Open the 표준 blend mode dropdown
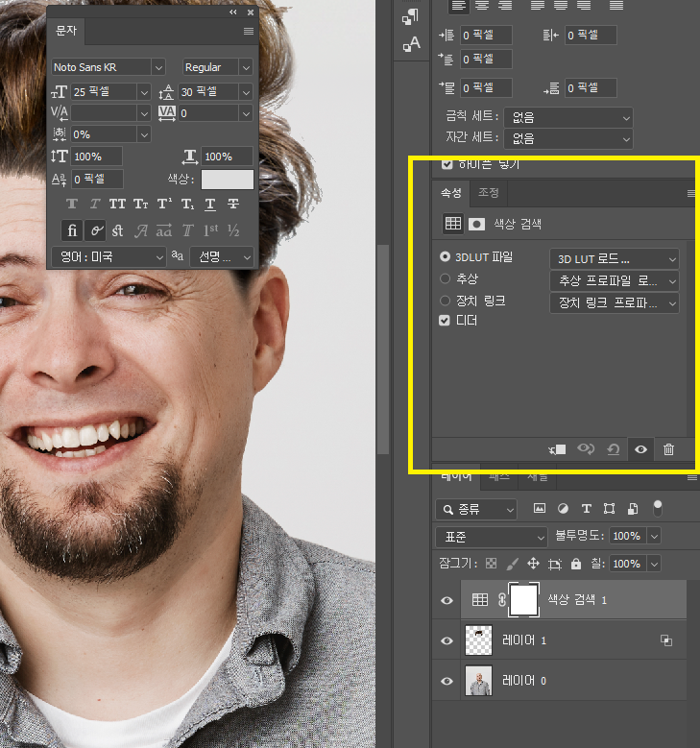 point(491,537)
